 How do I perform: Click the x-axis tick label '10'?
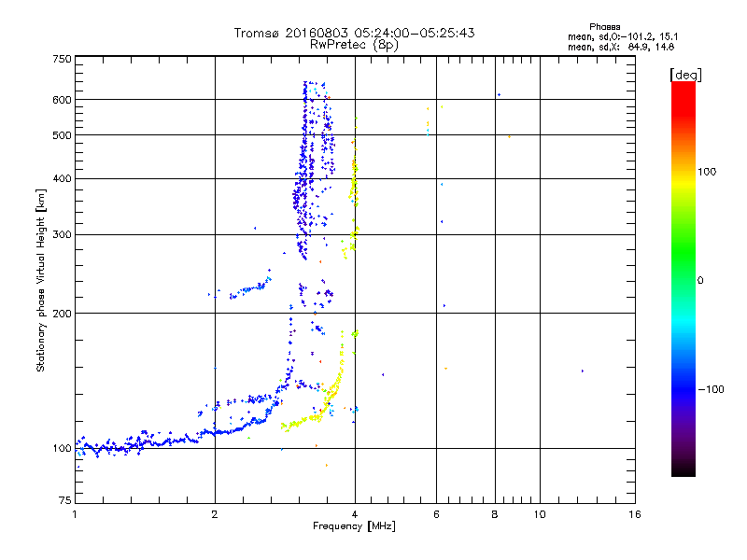(x=540, y=514)
